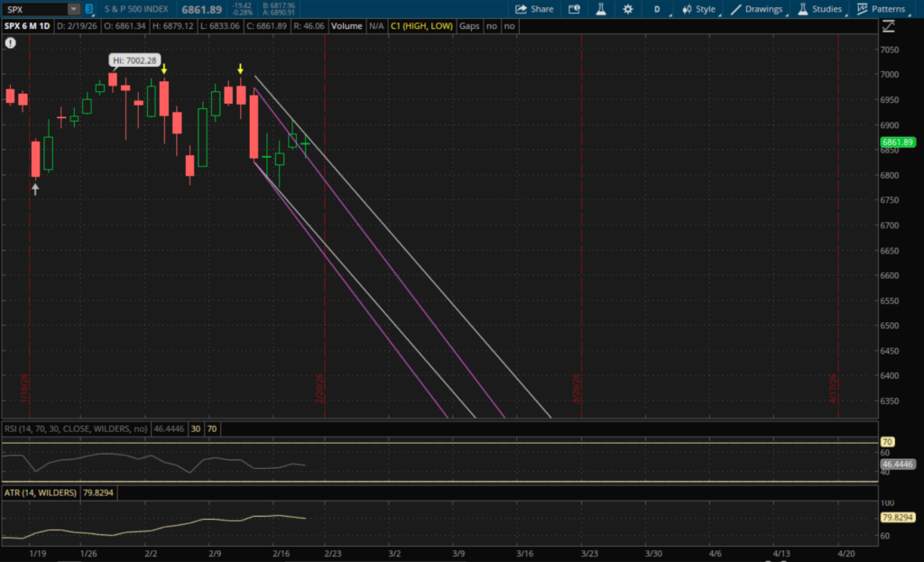Click the Hi: 7002.28 price bubble
924x562 pixels.
click(134, 60)
